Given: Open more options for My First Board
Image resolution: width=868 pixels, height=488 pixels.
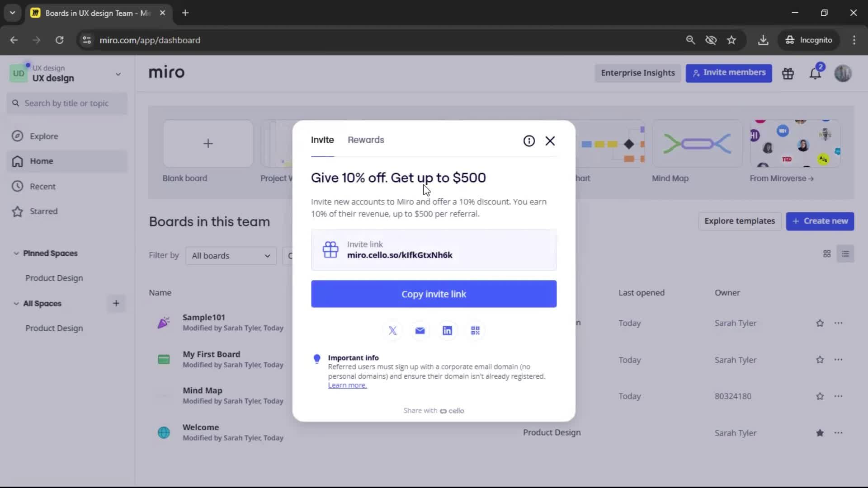Looking at the screenshot, I should click(x=838, y=360).
